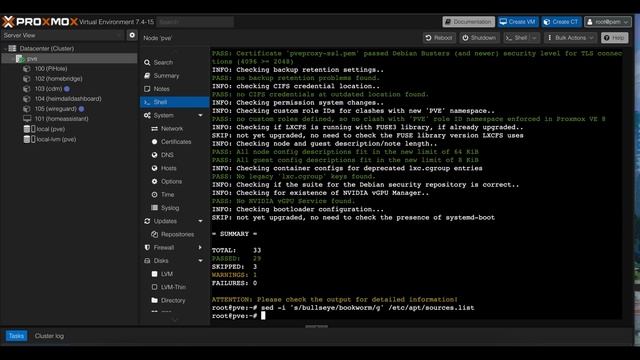The width and height of the screenshot is (640, 360).
Task: Open Server View settings gear
Action: [x=132, y=36]
